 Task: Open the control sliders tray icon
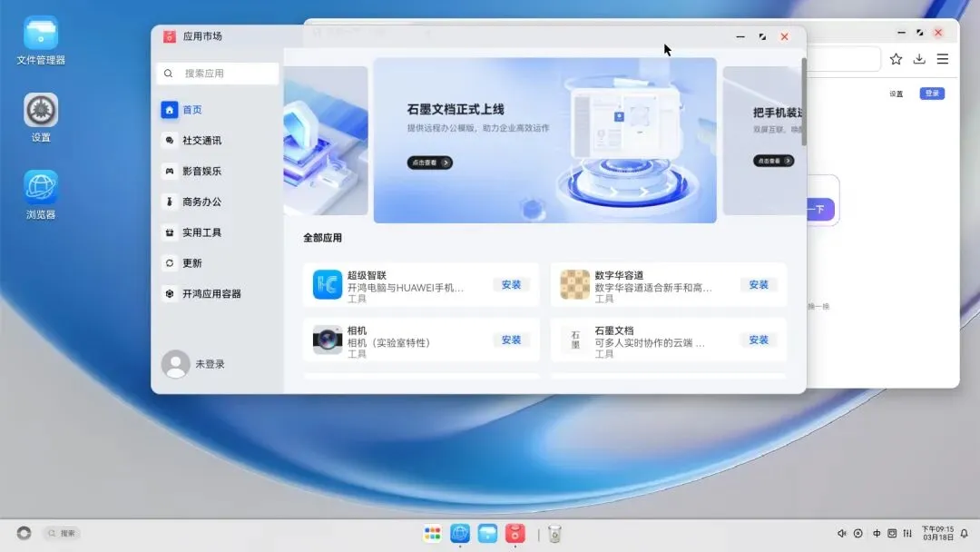tap(907, 533)
